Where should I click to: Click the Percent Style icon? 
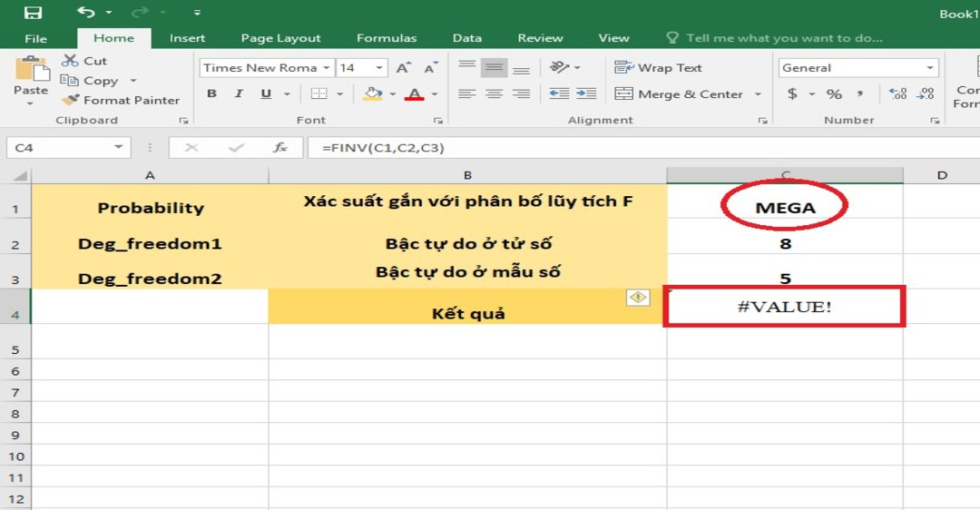[834, 94]
